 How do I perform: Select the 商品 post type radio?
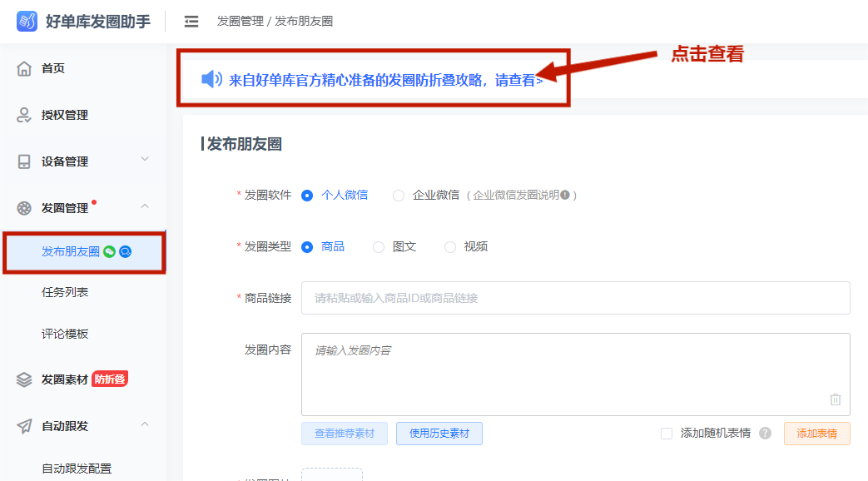click(x=307, y=247)
